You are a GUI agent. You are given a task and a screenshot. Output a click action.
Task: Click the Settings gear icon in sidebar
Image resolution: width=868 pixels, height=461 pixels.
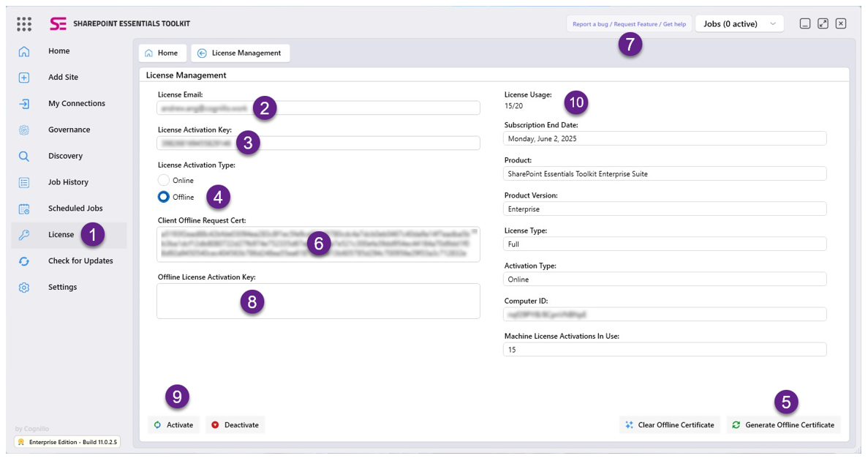coord(24,288)
